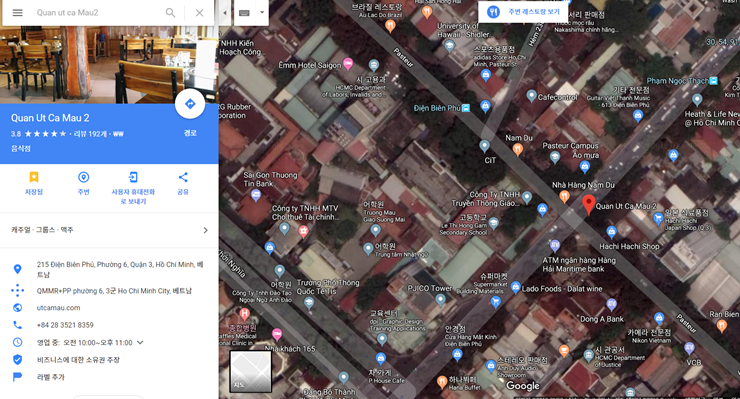Click the University of Hawaii Shidler marker
The width and height of the screenshot is (740, 399).
[x=449, y=46]
